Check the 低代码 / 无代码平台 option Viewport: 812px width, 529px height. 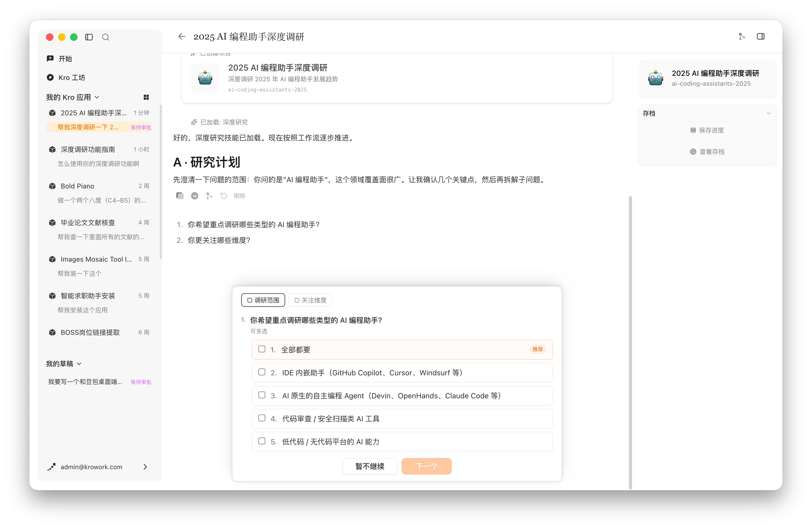[x=262, y=441]
